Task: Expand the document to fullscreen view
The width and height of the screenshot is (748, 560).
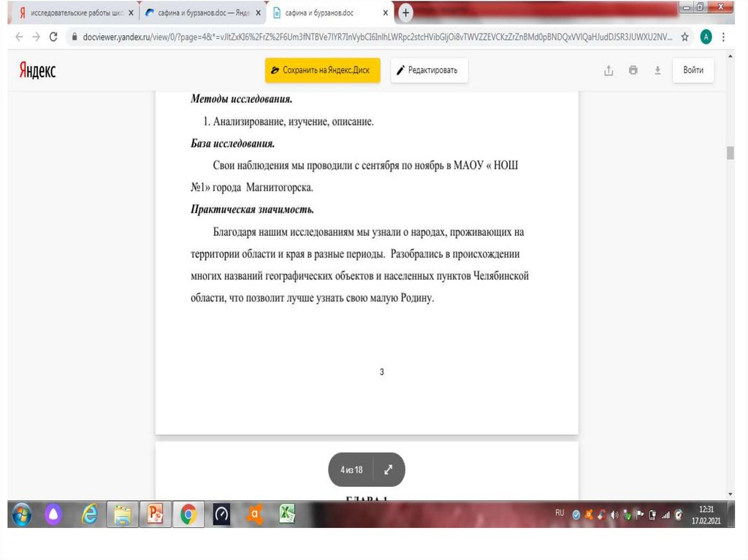Action: tap(389, 469)
